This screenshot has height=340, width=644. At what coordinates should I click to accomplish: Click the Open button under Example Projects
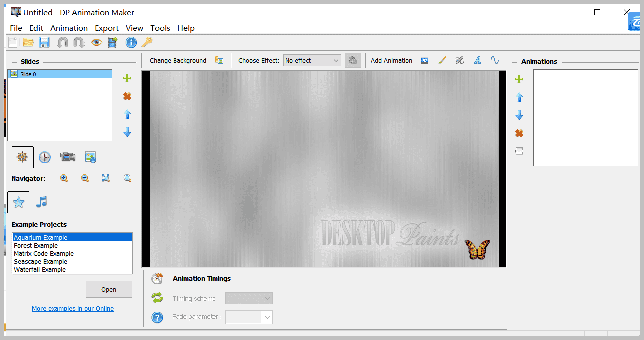point(109,289)
